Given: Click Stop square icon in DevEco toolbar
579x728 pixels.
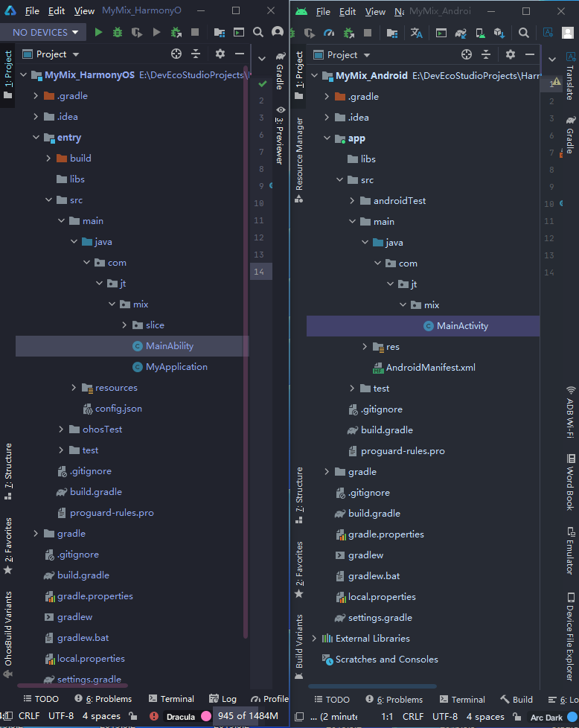Looking at the screenshot, I should pos(195,32).
